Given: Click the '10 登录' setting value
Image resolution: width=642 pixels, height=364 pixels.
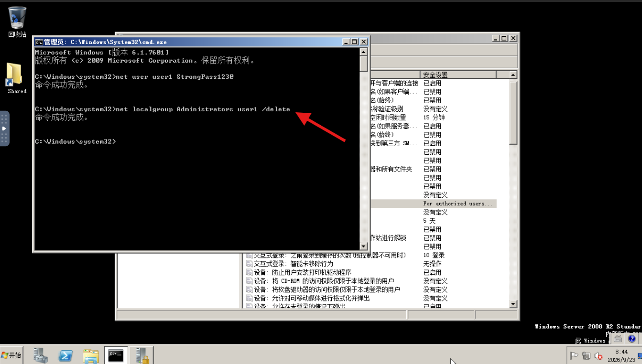Looking at the screenshot, I should 434,255.
